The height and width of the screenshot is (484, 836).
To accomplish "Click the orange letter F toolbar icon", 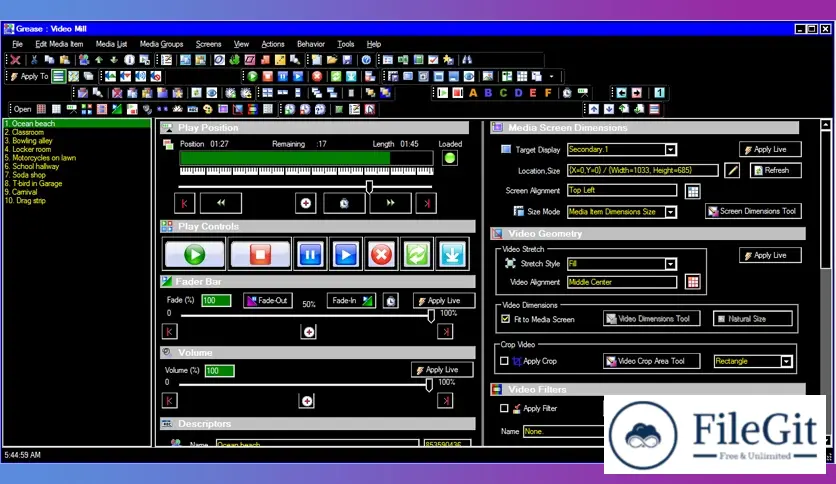I will (x=548, y=93).
